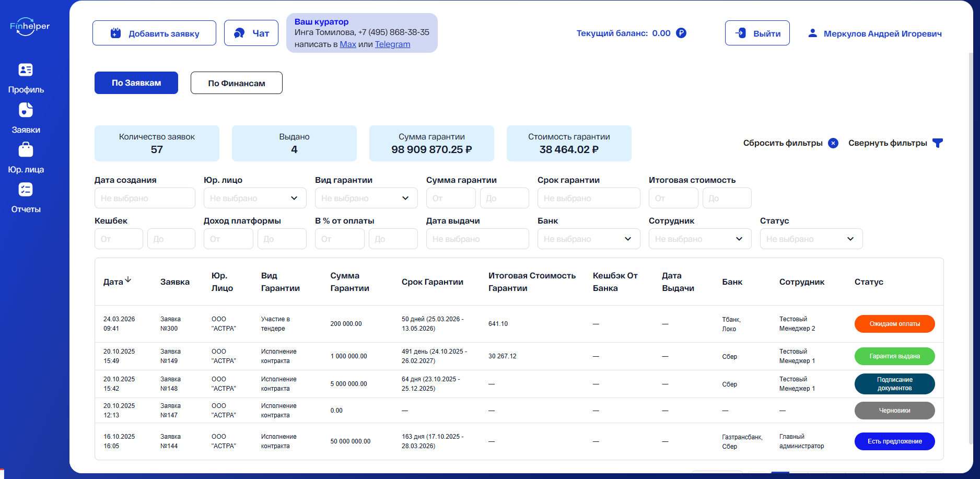This screenshot has height=479, width=980.
Task: Click the Заявка №300 cell
Action: pos(170,324)
